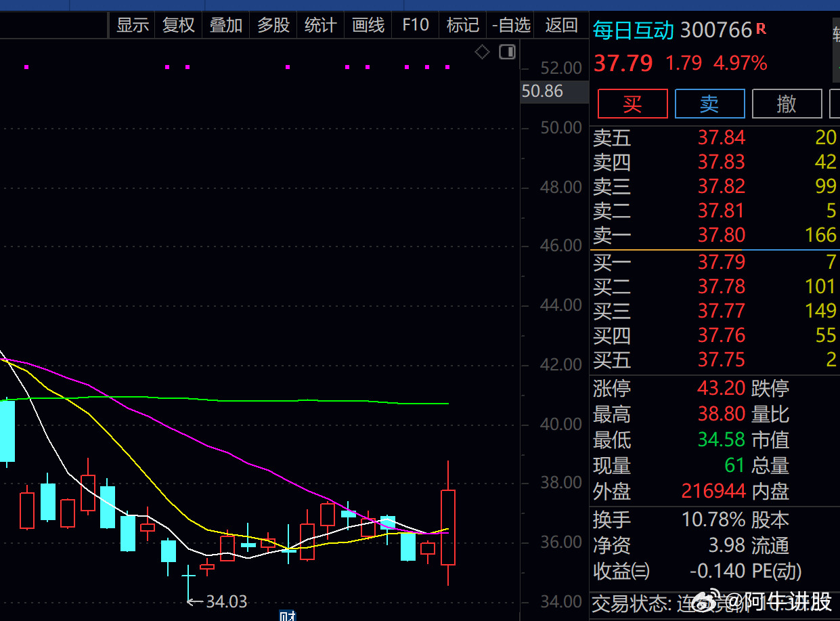Open F10 company fundamentals
The width and height of the screenshot is (840, 621).
tap(415, 25)
